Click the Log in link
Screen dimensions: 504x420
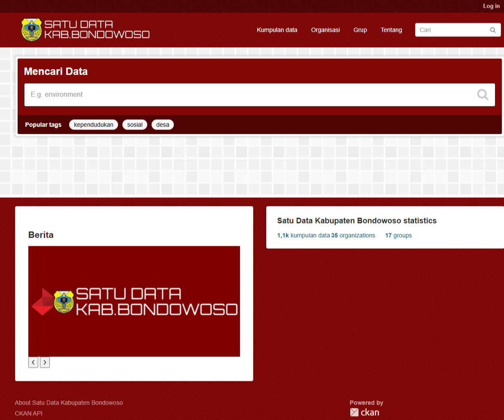(x=491, y=6)
